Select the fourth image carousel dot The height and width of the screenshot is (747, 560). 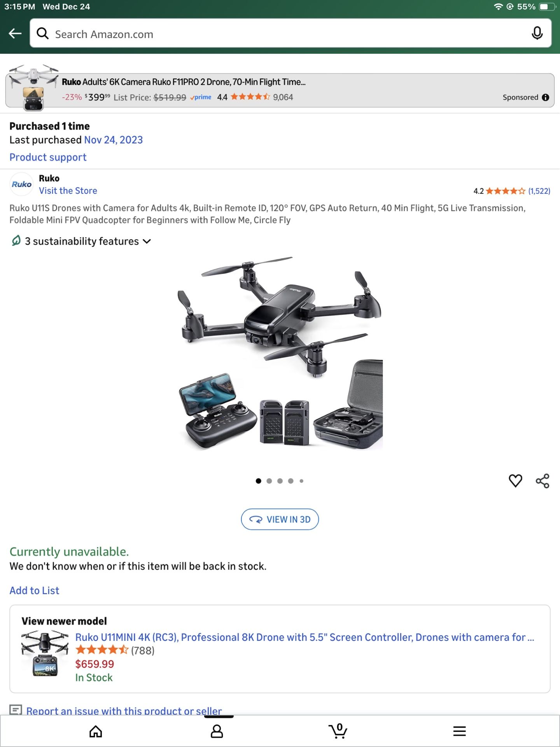(x=290, y=481)
